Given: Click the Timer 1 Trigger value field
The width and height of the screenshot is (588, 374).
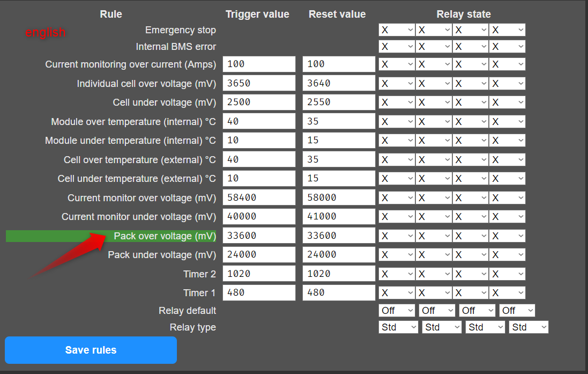Looking at the screenshot, I should point(259,292).
